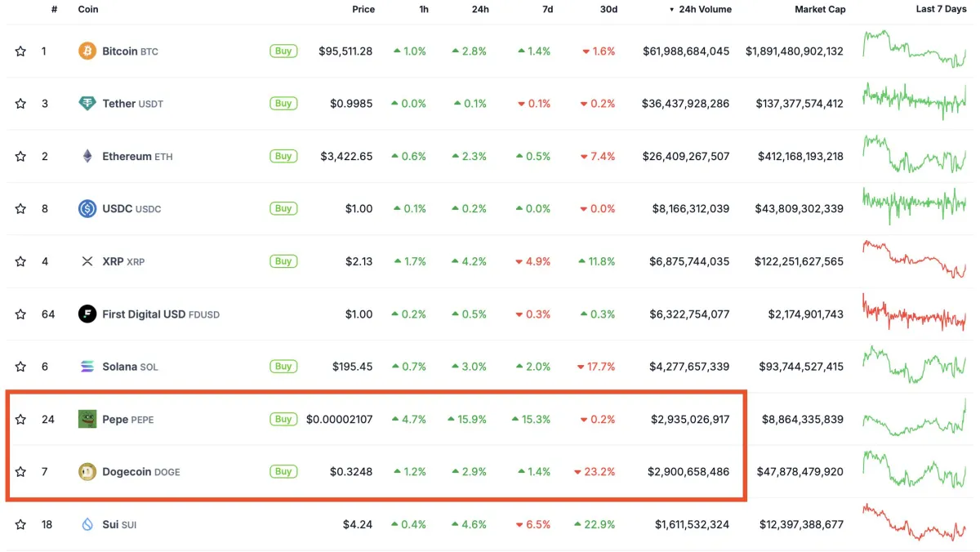The width and height of the screenshot is (980, 552).
Task: Click the Dogecoin logo icon
Action: pos(87,471)
